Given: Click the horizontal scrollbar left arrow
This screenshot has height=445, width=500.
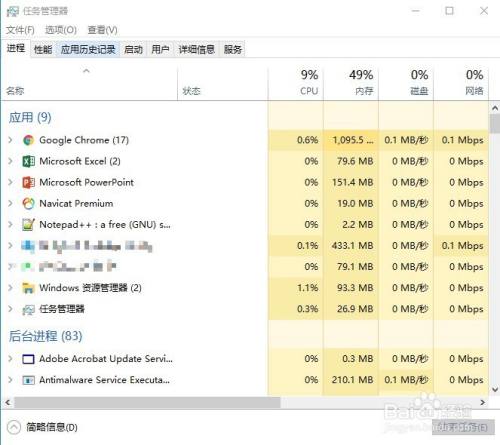Looking at the screenshot, I should [8, 403].
